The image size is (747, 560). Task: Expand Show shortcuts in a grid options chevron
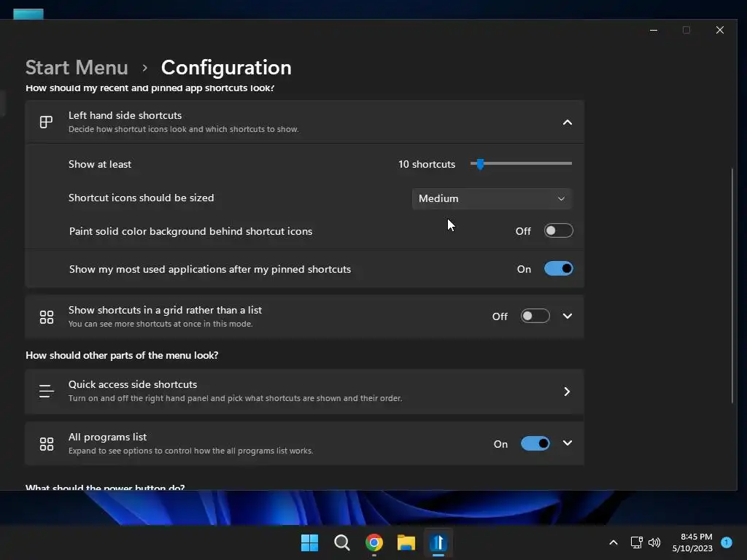[x=568, y=316]
